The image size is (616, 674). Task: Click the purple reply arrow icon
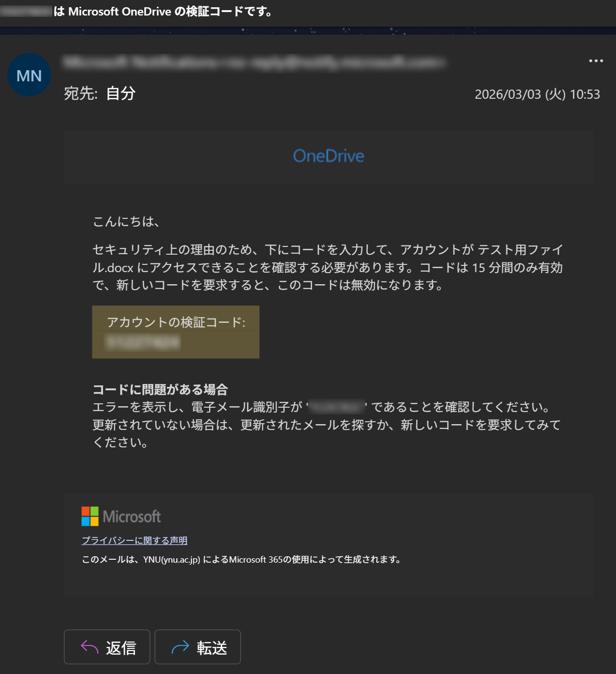point(90,647)
